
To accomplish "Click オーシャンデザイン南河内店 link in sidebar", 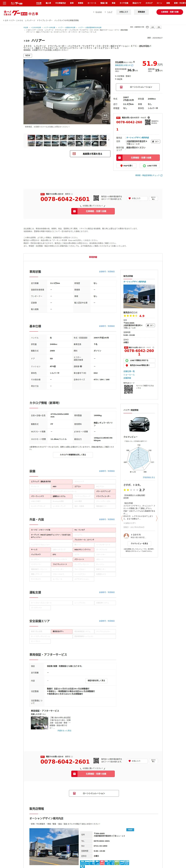I will pos(135,281).
